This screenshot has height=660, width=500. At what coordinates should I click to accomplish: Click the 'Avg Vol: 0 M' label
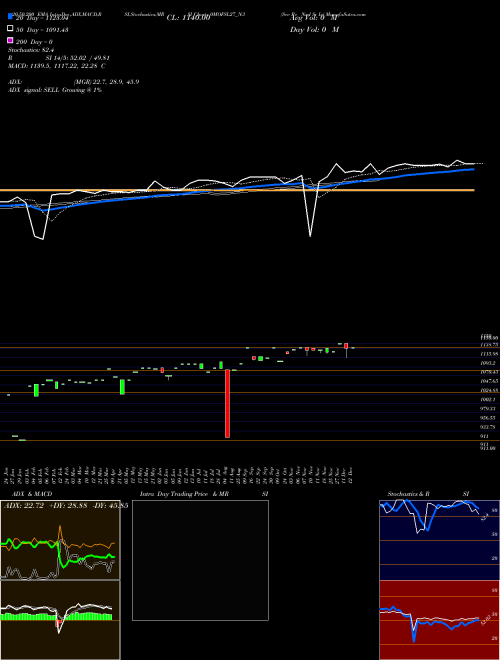[314, 18]
